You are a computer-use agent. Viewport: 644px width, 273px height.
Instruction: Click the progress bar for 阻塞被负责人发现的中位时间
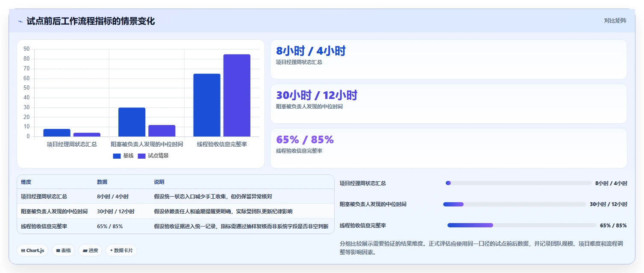point(515,204)
